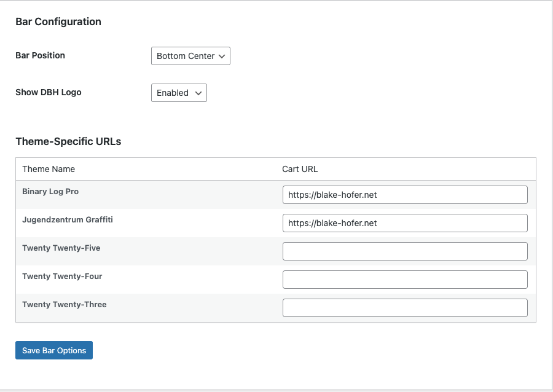553x392 pixels.
Task: Click the Bar Configuration heading
Action: click(58, 22)
